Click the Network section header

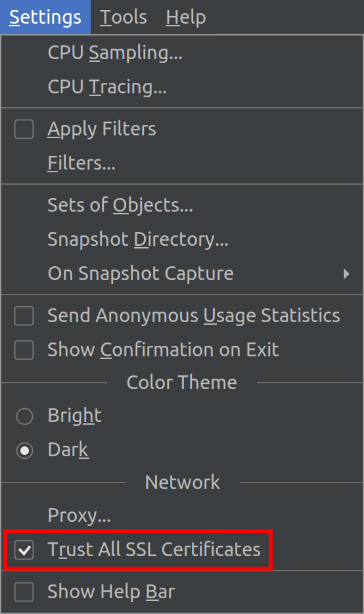183,483
